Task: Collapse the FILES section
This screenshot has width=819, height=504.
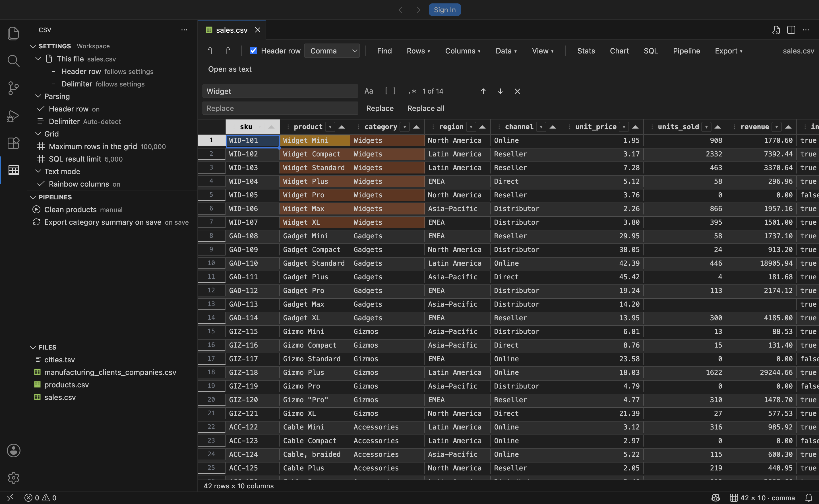Action: click(33, 347)
